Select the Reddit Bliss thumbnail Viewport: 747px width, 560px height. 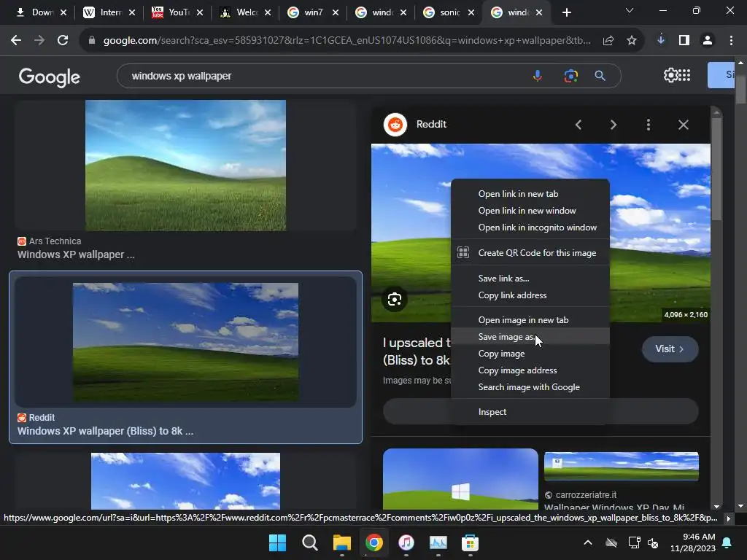click(x=185, y=342)
